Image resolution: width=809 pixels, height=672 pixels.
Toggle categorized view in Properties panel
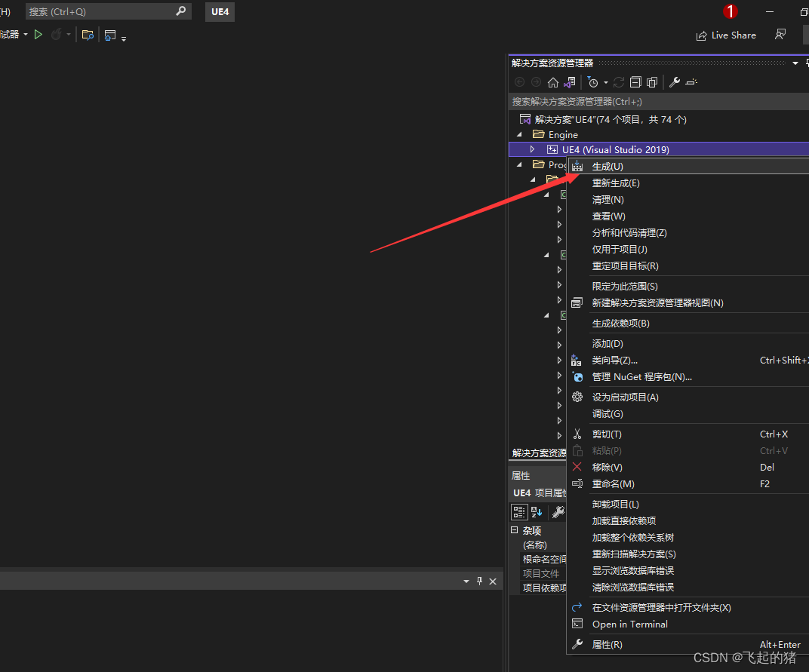click(x=519, y=512)
